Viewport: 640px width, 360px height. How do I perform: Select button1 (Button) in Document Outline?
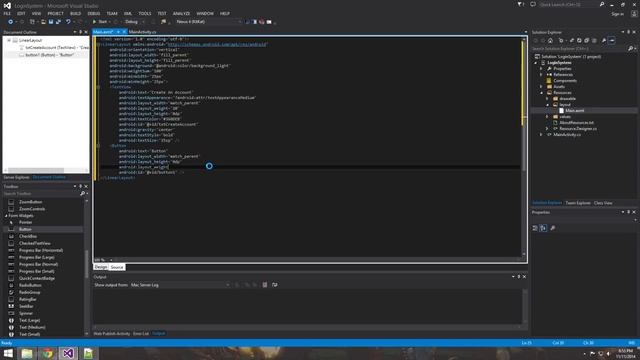point(50,55)
